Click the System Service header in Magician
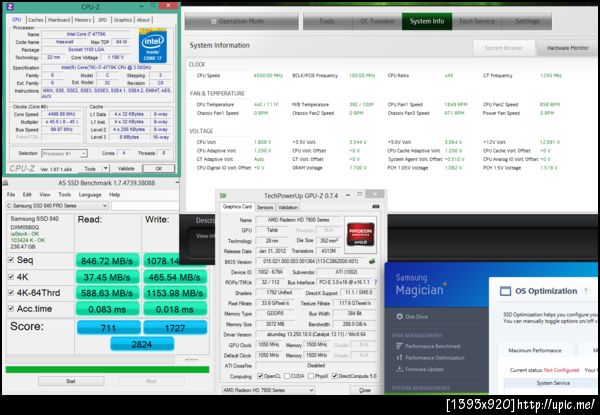Image resolution: width=600 pixels, height=415 pixels. (553, 383)
